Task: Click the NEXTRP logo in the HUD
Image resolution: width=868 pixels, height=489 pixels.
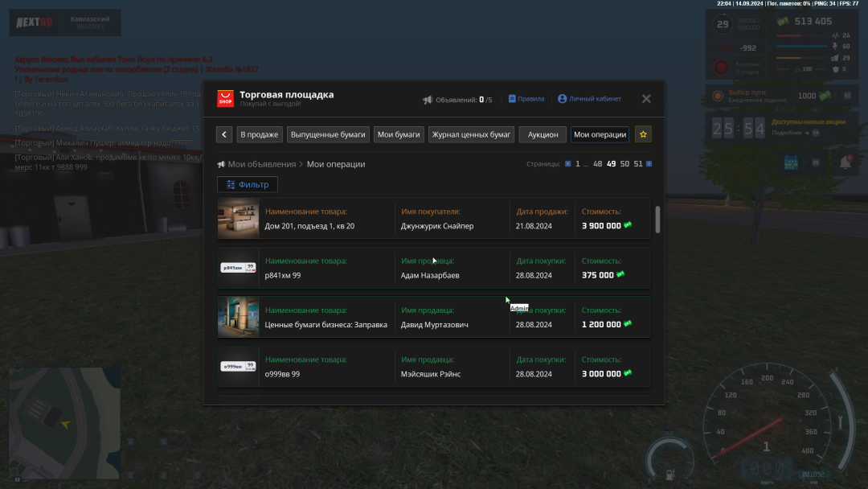Action: (x=35, y=23)
